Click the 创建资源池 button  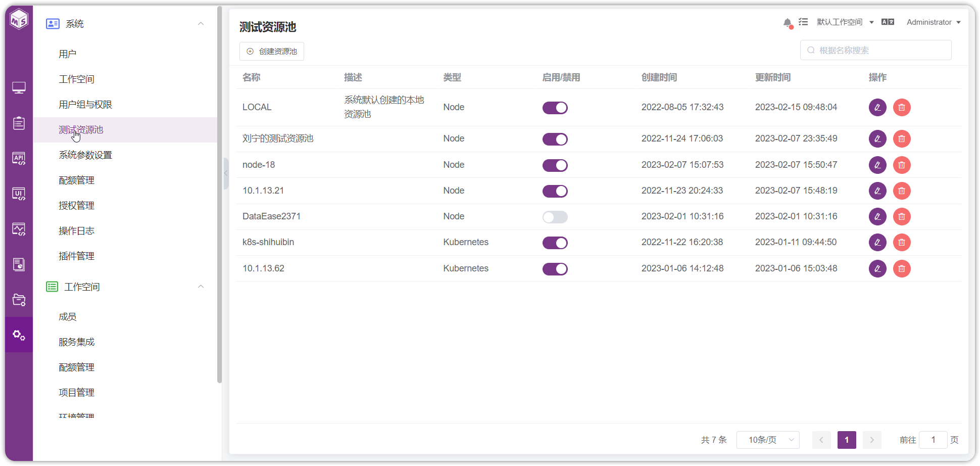click(272, 52)
